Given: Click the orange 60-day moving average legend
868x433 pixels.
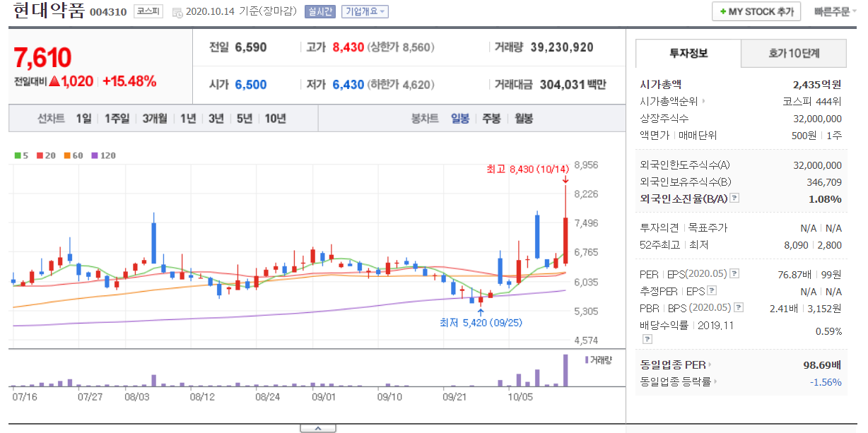Looking at the screenshot, I should pyautogui.click(x=72, y=155).
